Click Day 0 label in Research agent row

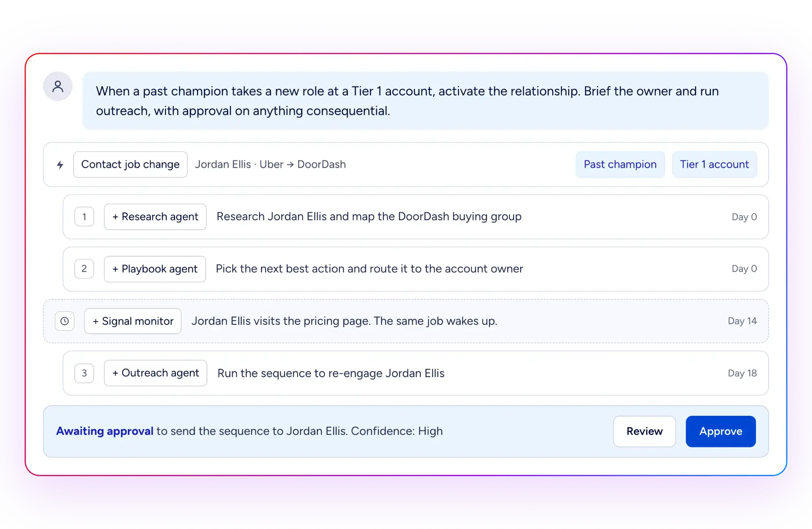click(744, 217)
